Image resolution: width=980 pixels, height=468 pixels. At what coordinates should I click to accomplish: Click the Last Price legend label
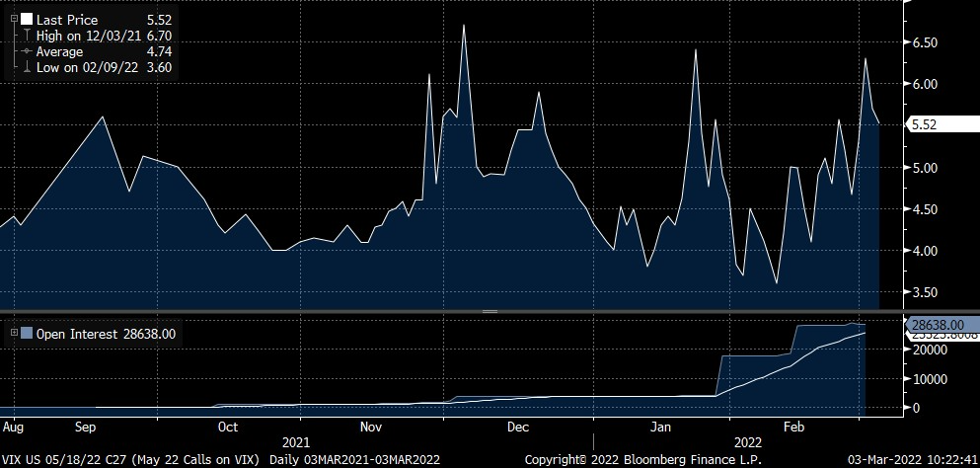67,19
